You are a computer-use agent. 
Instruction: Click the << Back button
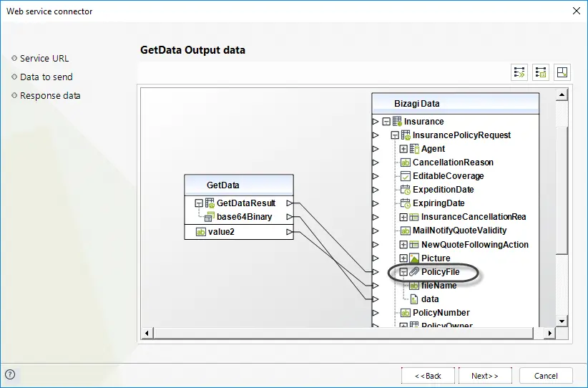tap(428, 376)
